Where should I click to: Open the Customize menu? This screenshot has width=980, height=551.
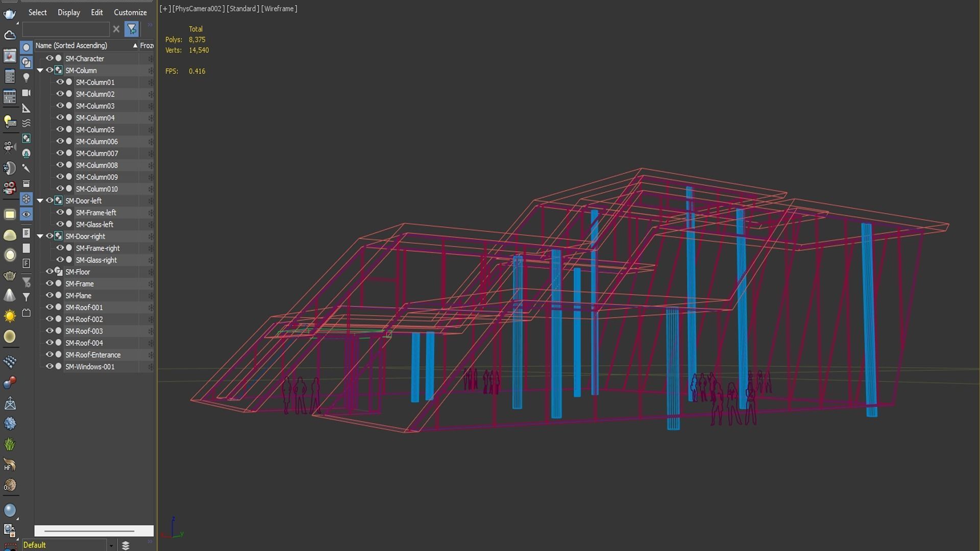130,12
